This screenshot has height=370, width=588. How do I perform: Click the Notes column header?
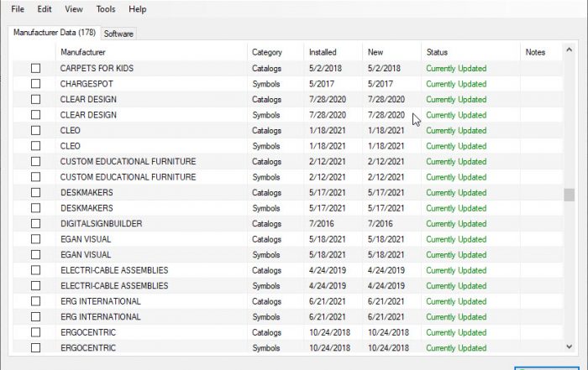tap(542, 52)
